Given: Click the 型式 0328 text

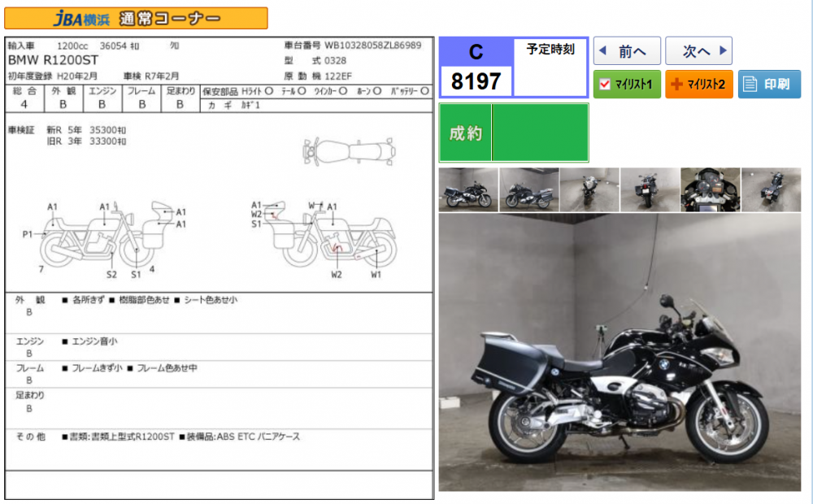Looking at the screenshot, I should tap(315, 61).
